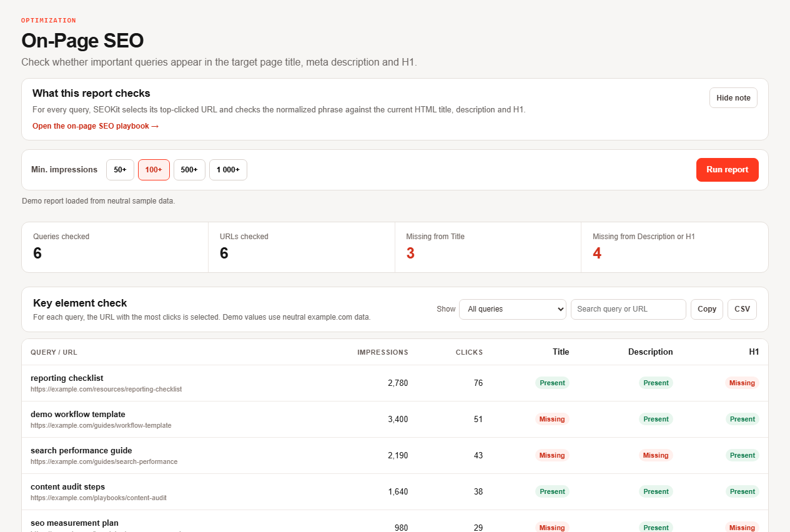This screenshot has width=790, height=532.
Task: Copy the key element check table
Action: 707,309
